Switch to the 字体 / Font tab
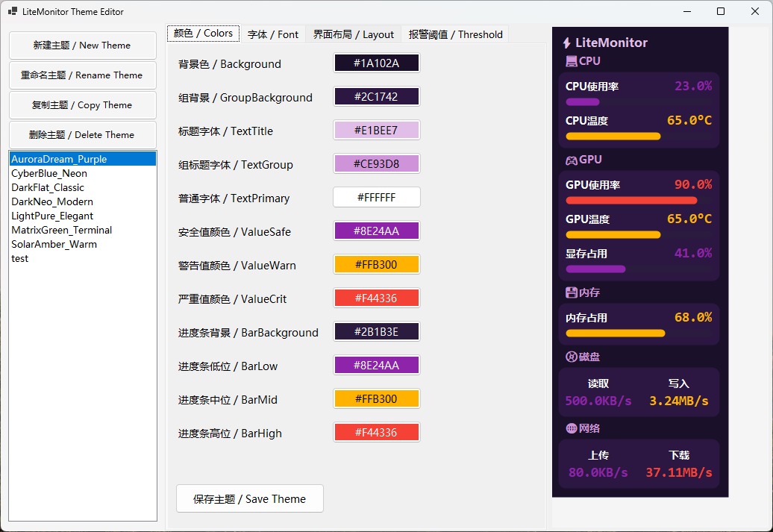This screenshot has height=532, width=773. [273, 34]
